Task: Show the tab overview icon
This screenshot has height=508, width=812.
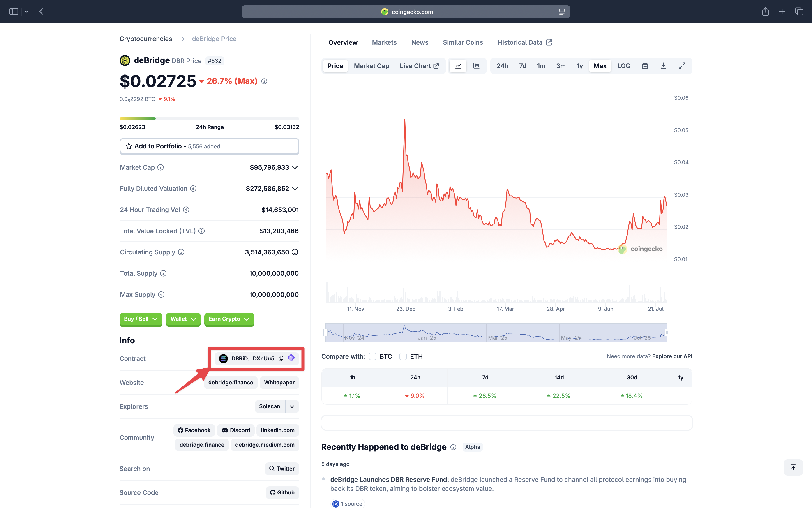Action: 799,12
